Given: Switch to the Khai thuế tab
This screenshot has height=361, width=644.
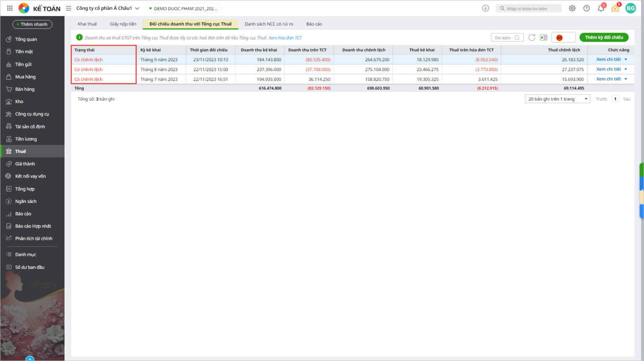Looking at the screenshot, I should coord(87,24).
